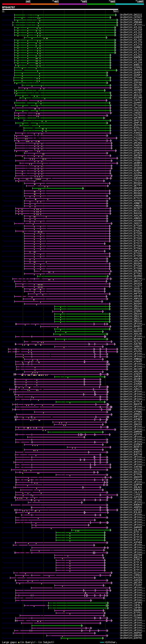Viewport: 146px width, 644px height.
Task: Open hit UniRef100_A5BUW9
Action: pos(131,22)
